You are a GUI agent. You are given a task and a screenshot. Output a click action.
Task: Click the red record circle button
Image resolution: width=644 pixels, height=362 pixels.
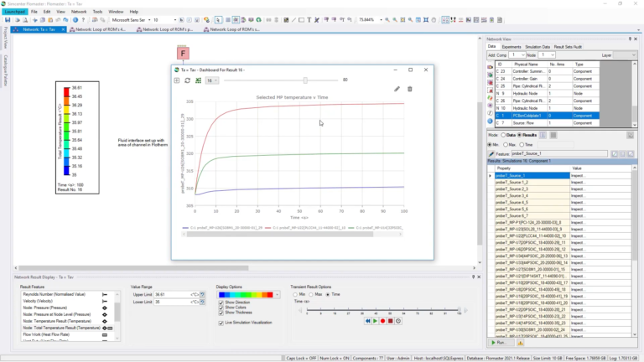coord(382,321)
